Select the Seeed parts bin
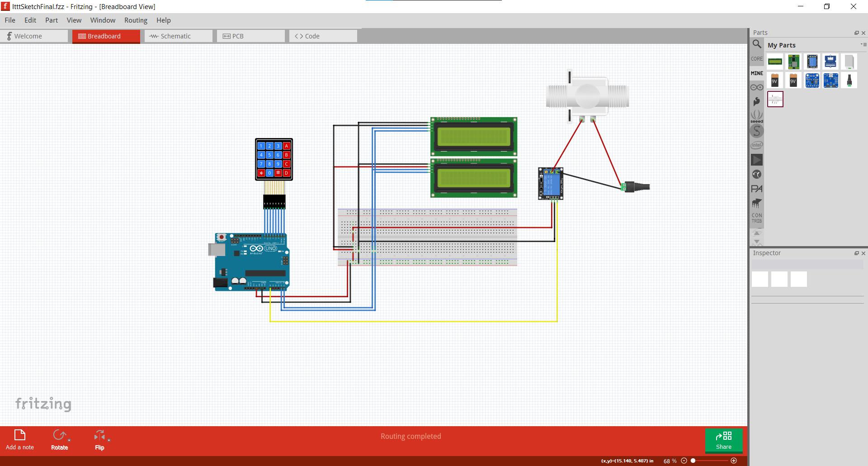The width and height of the screenshot is (868, 466). pos(757,116)
